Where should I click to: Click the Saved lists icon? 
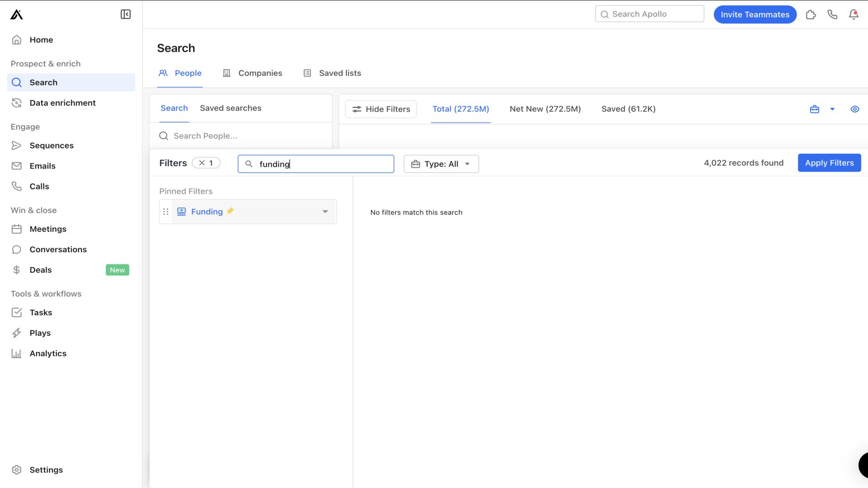pos(307,73)
